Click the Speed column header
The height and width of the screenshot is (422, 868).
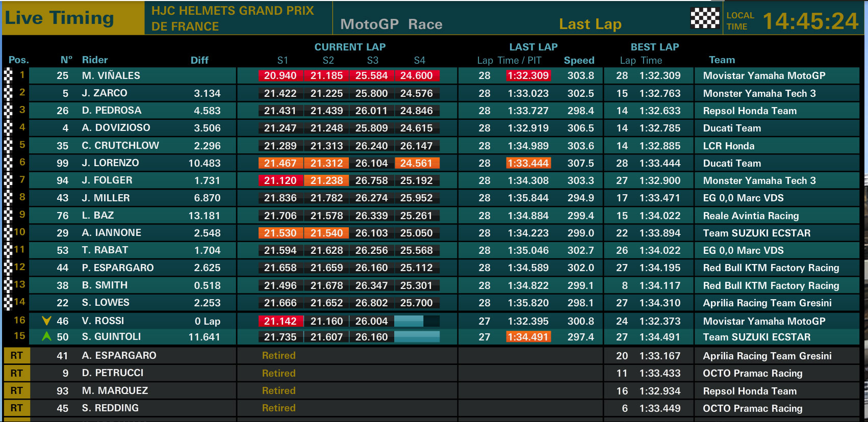[579, 60]
